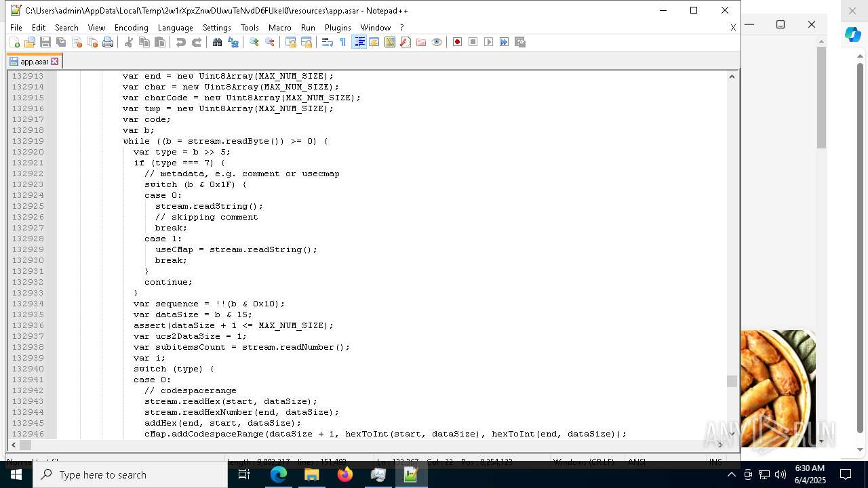Click the taskbar search box
This screenshot has width=868, height=488.
(x=130, y=474)
